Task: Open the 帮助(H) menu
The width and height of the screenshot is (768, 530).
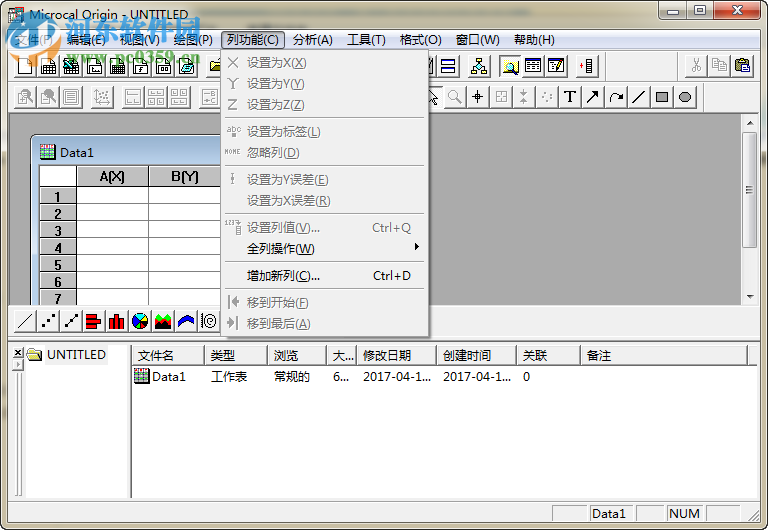Action: (534, 40)
